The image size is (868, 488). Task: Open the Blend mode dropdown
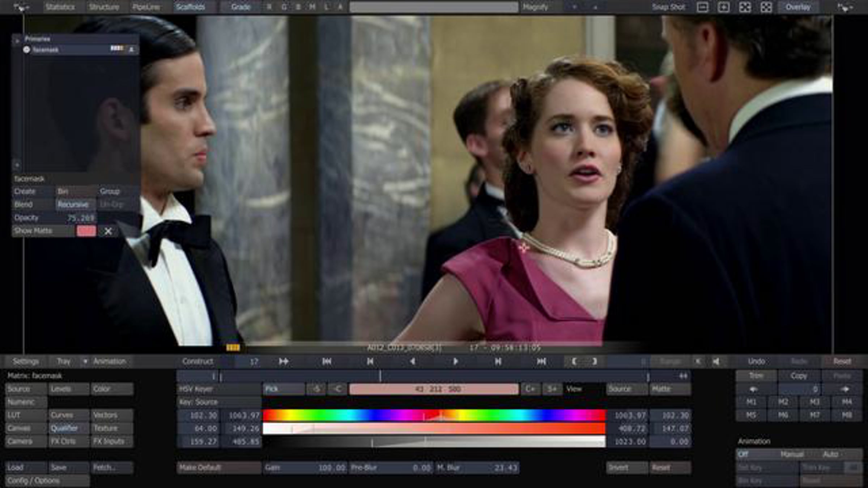(33, 205)
